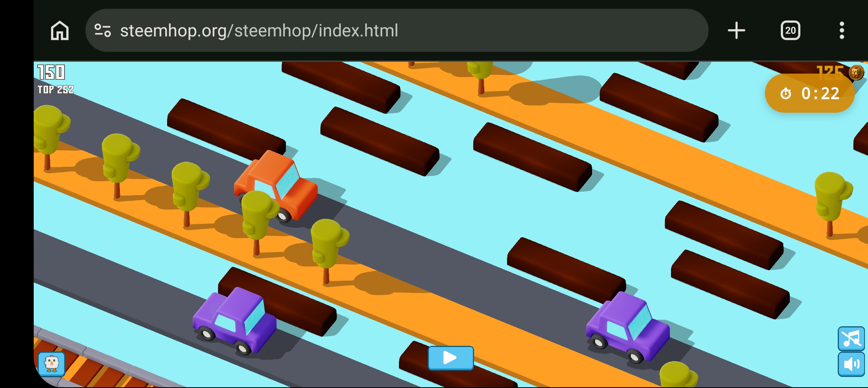Image resolution: width=868 pixels, height=388 pixels.
Task: Open a new tab with plus icon
Action: (x=736, y=31)
